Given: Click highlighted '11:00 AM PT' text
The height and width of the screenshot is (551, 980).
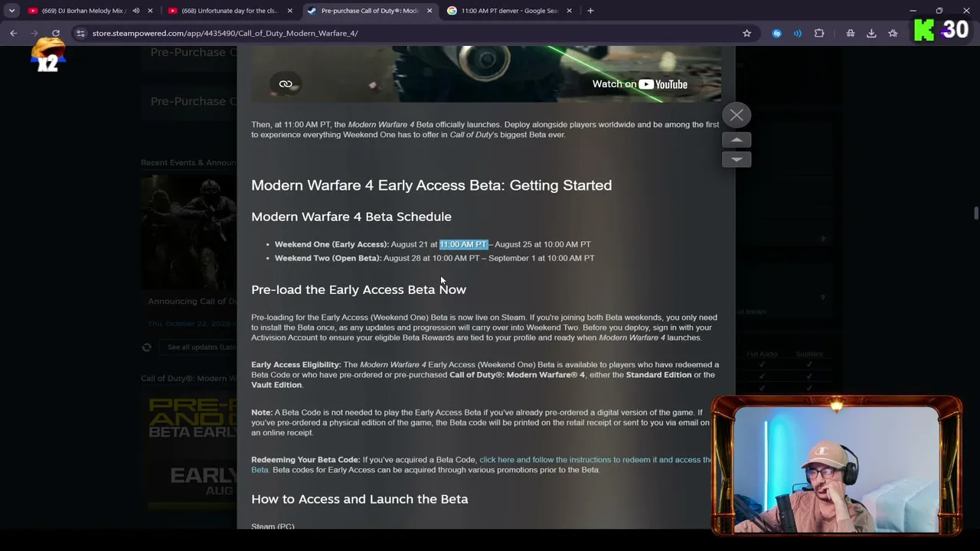Looking at the screenshot, I should point(463,244).
